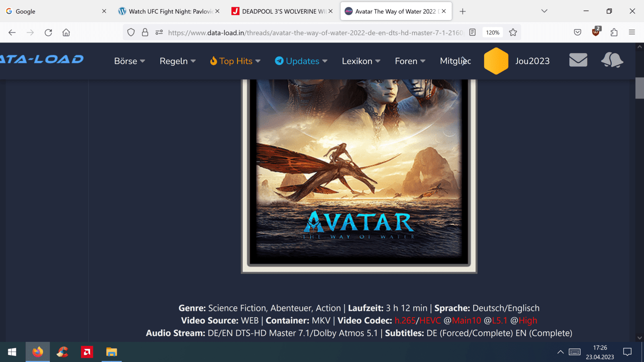Screen dimensions: 644x362
Task: Open the Windows Start menu
Action: (12, 352)
